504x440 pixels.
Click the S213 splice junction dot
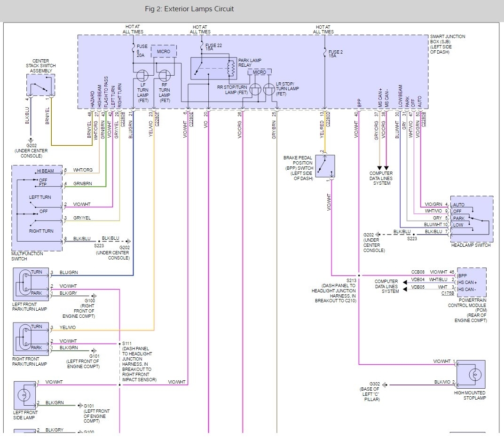[x=359, y=275]
